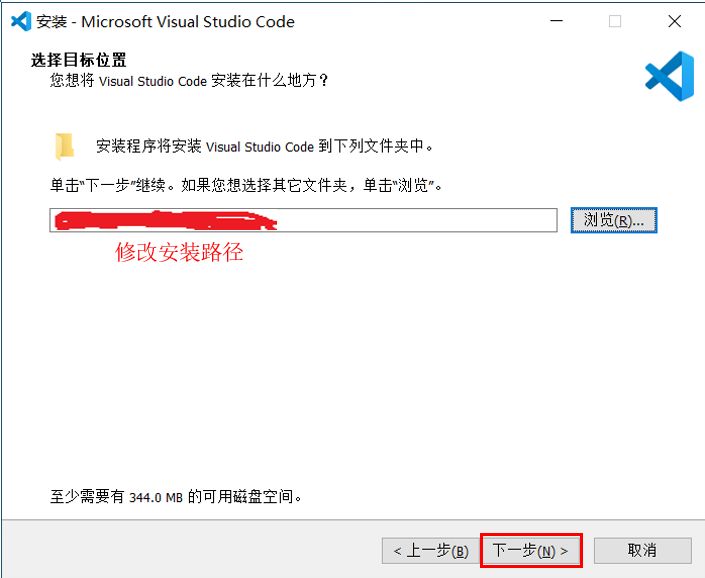Click text 安装程序将安装 Visual Studio Code

pos(205,147)
